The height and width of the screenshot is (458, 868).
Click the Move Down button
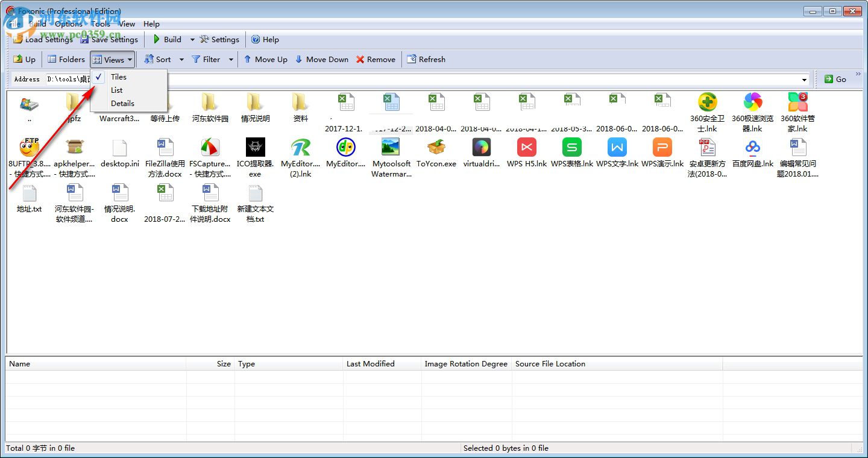pos(322,59)
